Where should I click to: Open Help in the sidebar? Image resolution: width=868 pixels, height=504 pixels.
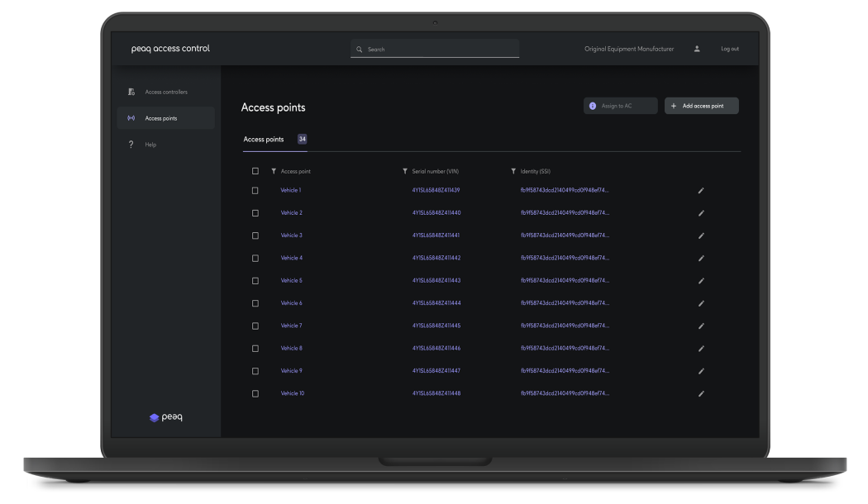pyautogui.click(x=166, y=145)
